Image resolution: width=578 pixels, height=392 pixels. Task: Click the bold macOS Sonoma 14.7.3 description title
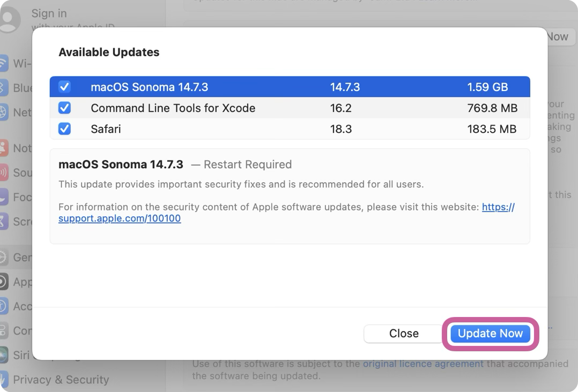(121, 164)
